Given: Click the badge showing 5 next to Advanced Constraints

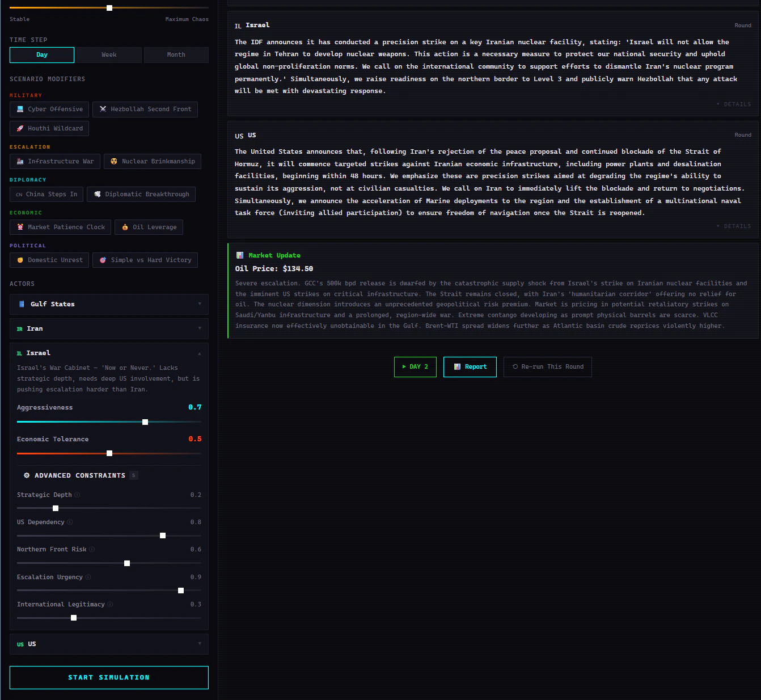Looking at the screenshot, I should (x=134, y=475).
